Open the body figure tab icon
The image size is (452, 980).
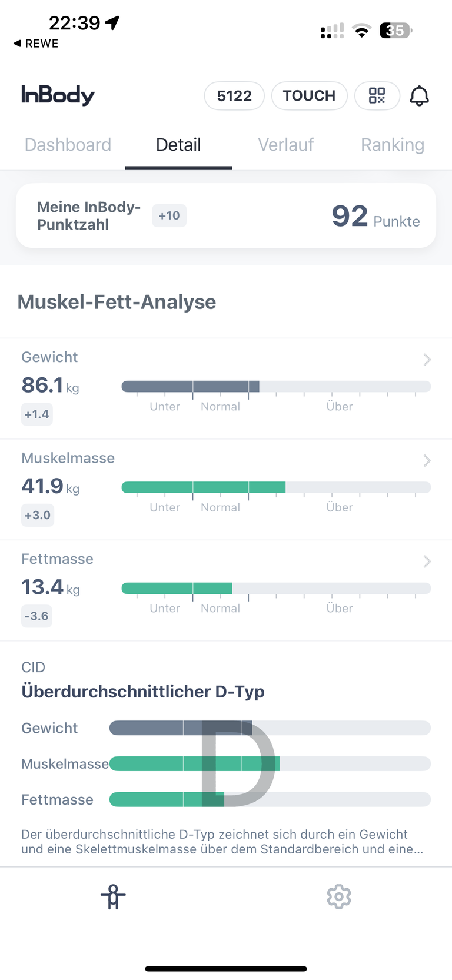point(113,896)
